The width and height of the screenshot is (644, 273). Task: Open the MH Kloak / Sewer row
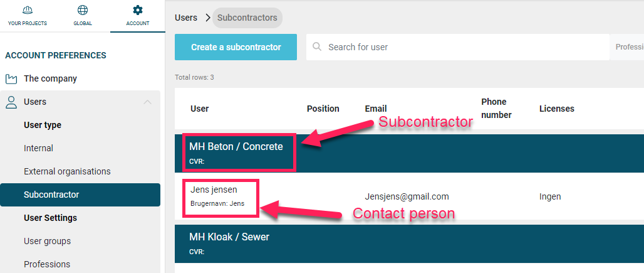(409, 244)
